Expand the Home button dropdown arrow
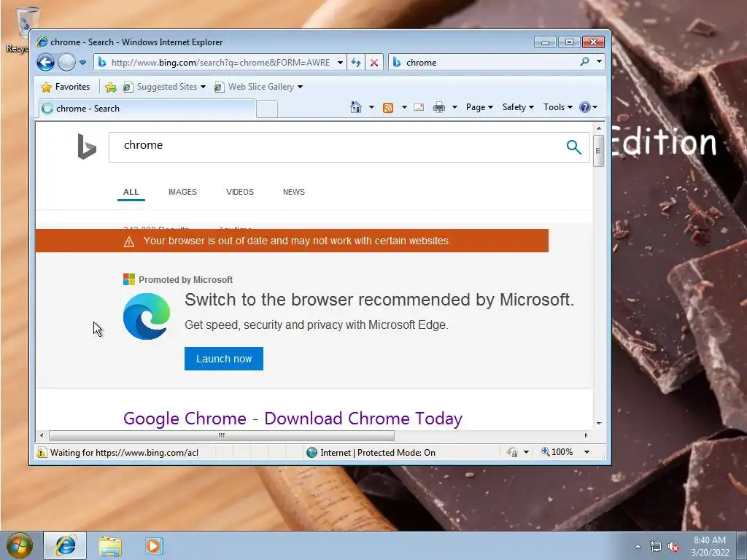This screenshot has width=747, height=560. point(371,107)
